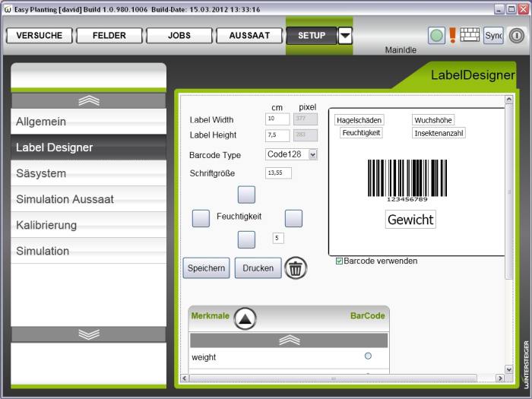The height and width of the screenshot is (399, 532).
Task: Move Feuchtigkeit left with left arrow button
Action: click(x=201, y=218)
